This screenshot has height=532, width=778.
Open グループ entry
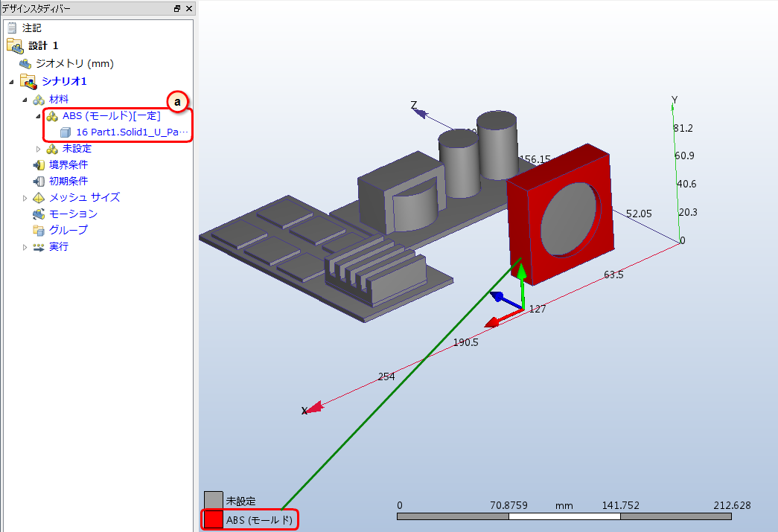68,230
